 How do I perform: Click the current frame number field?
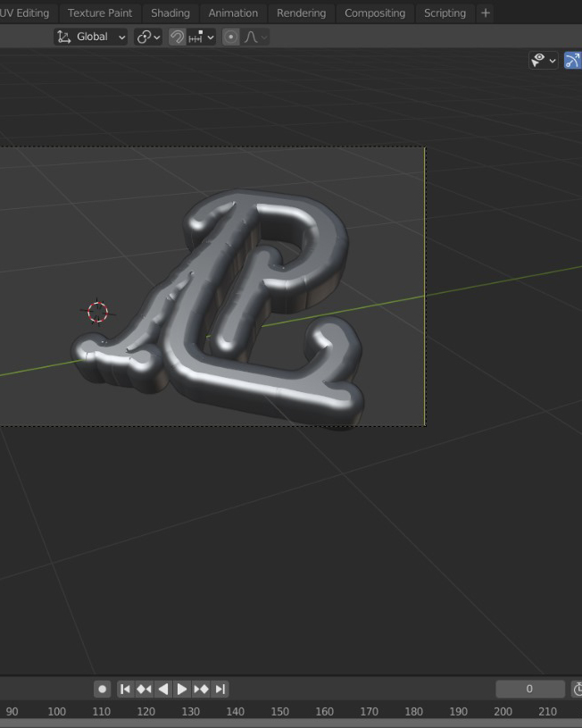(x=529, y=689)
